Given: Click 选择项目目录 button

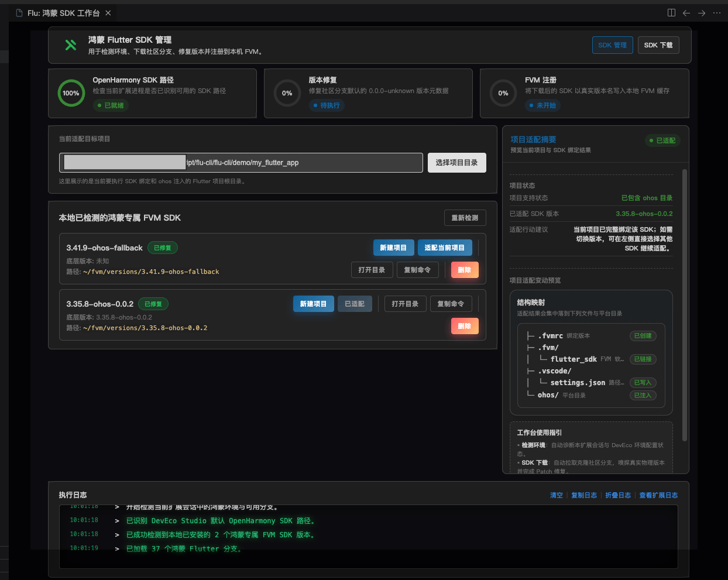Looking at the screenshot, I should [x=456, y=163].
